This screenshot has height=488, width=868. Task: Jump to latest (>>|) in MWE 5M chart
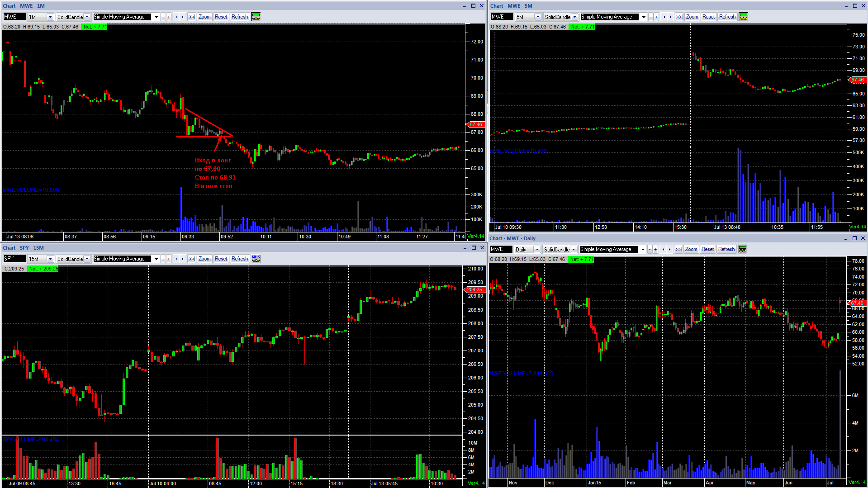click(x=679, y=17)
